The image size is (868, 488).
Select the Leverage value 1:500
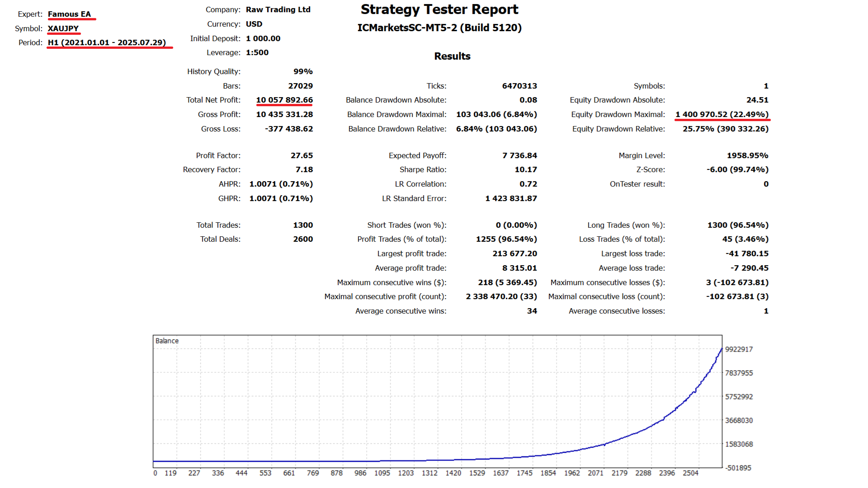pos(257,52)
